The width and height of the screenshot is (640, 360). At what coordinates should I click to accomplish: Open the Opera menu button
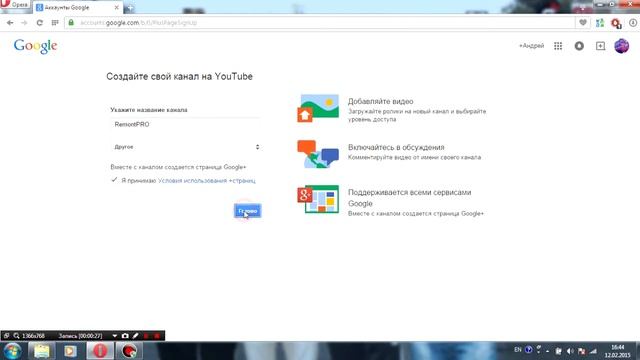click(15, 5)
